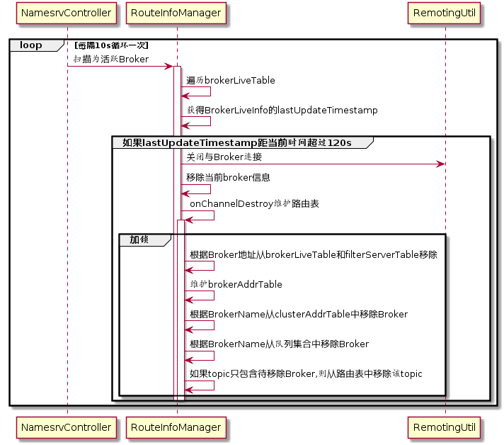Click the bottom RouteInfoManager participant box
This screenshot has width=504, height=445.
click(x=176, y=427)
